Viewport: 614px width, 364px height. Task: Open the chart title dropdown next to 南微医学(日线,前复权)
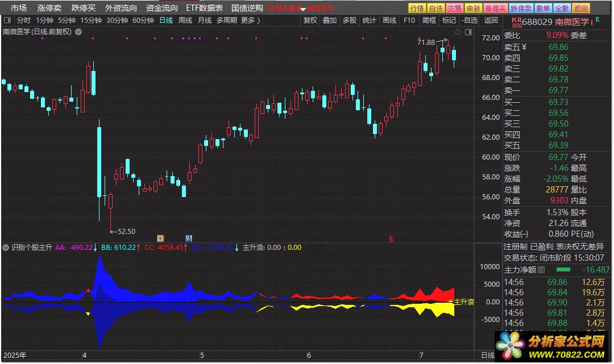[78, 32]
